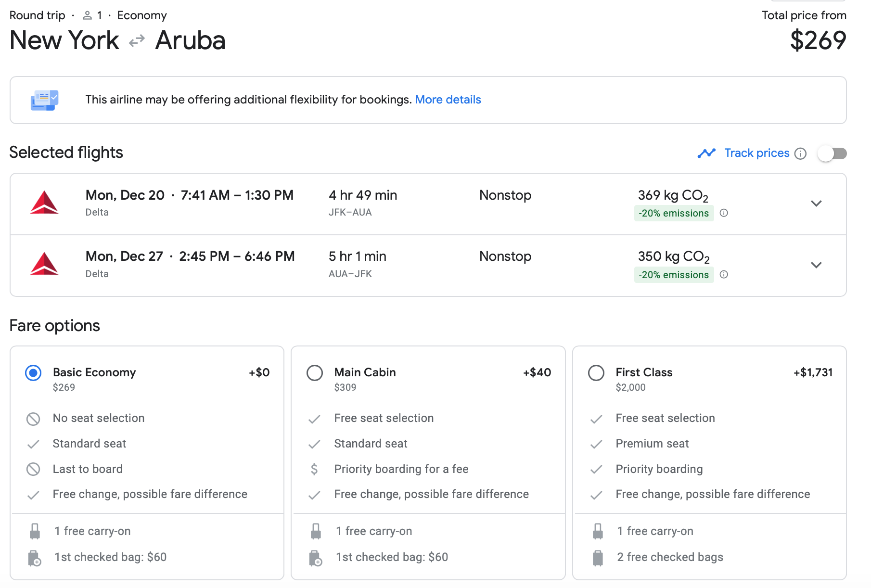Screen dimensions: 871x588
Task: Click the checked bag icon in Basic Economy
Action: [35, 558]
